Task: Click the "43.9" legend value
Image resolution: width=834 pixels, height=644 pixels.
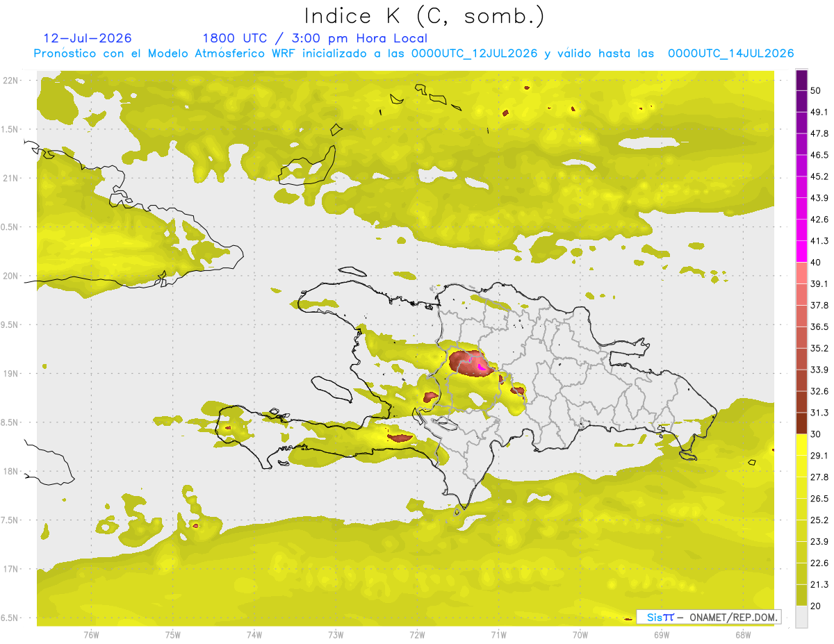Action: [819, 198]
